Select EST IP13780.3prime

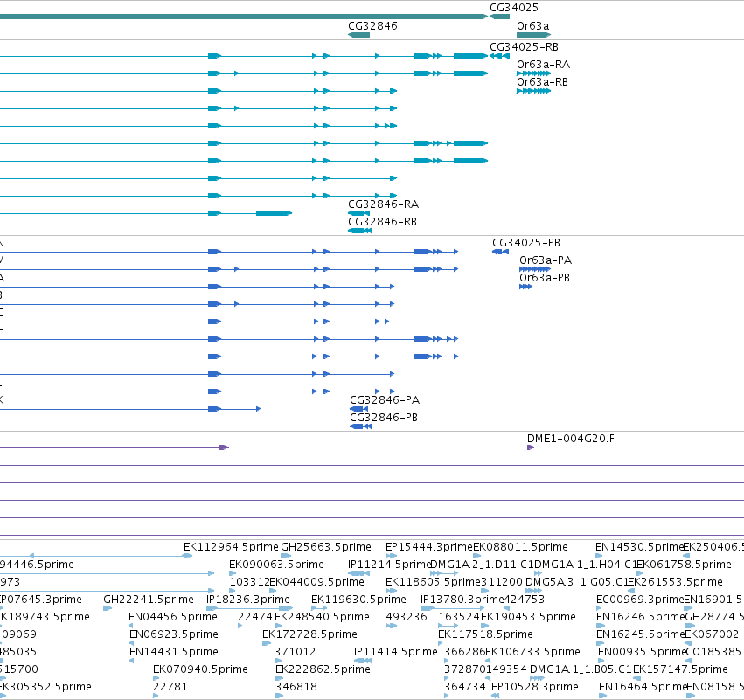(x=462, y=600)
